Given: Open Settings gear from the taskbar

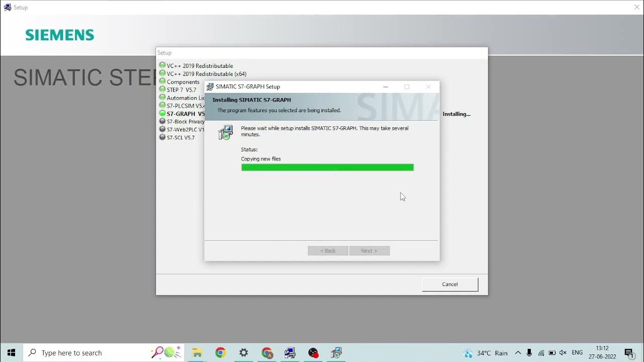Looking at the screenshot, I should point(244,352).
